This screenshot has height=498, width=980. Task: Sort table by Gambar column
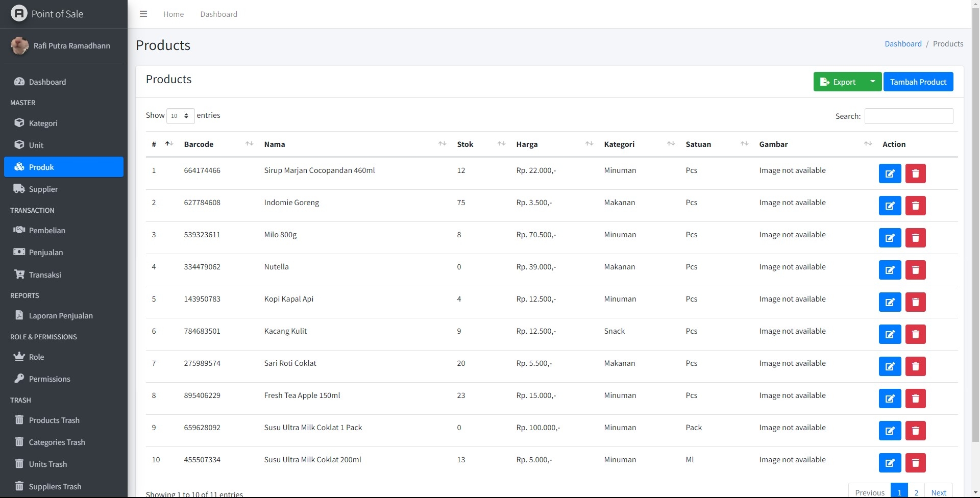point(815,144)
